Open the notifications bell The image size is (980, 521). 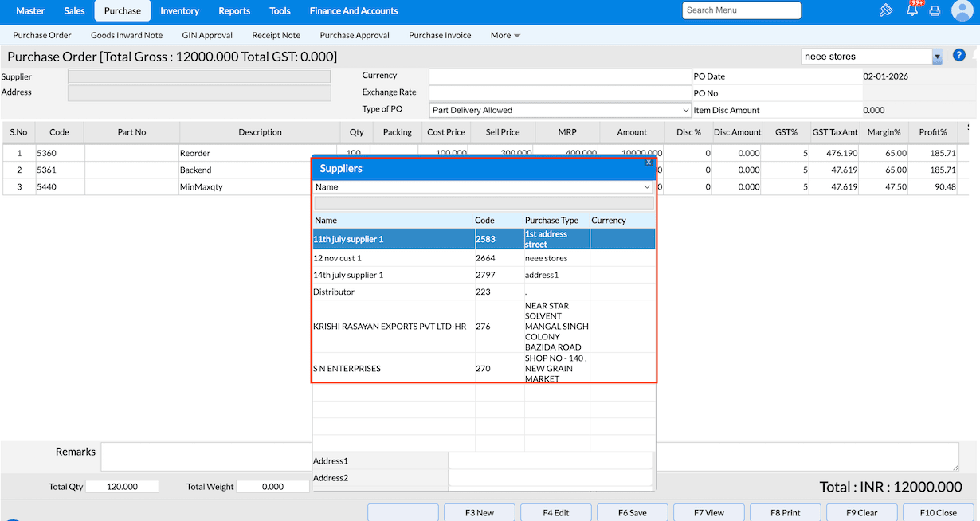(x=912, y=10)
